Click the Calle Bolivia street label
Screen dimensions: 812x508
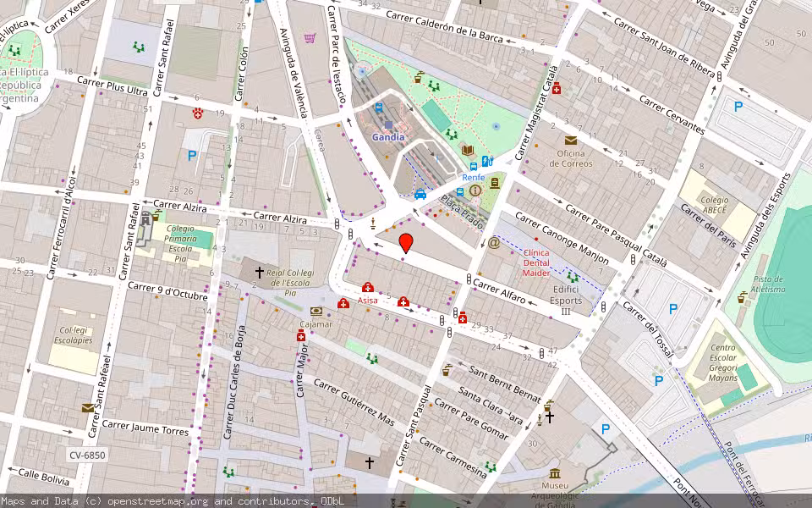(43, 477)
